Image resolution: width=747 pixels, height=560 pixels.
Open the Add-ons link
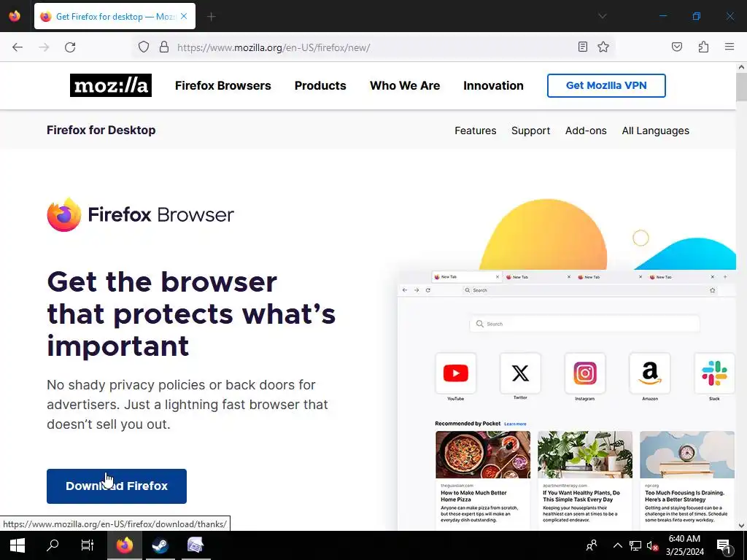(586, 131)
